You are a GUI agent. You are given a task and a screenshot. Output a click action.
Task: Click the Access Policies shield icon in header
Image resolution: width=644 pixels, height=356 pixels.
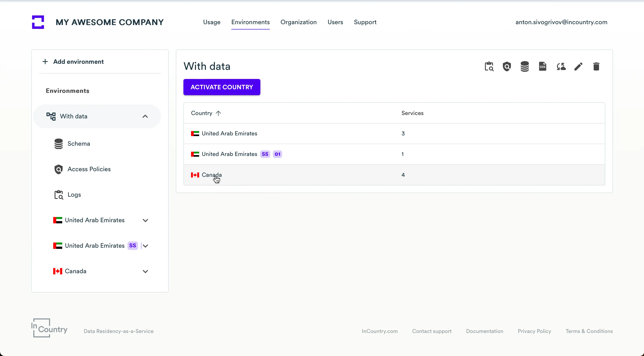[x=507, y=67]
